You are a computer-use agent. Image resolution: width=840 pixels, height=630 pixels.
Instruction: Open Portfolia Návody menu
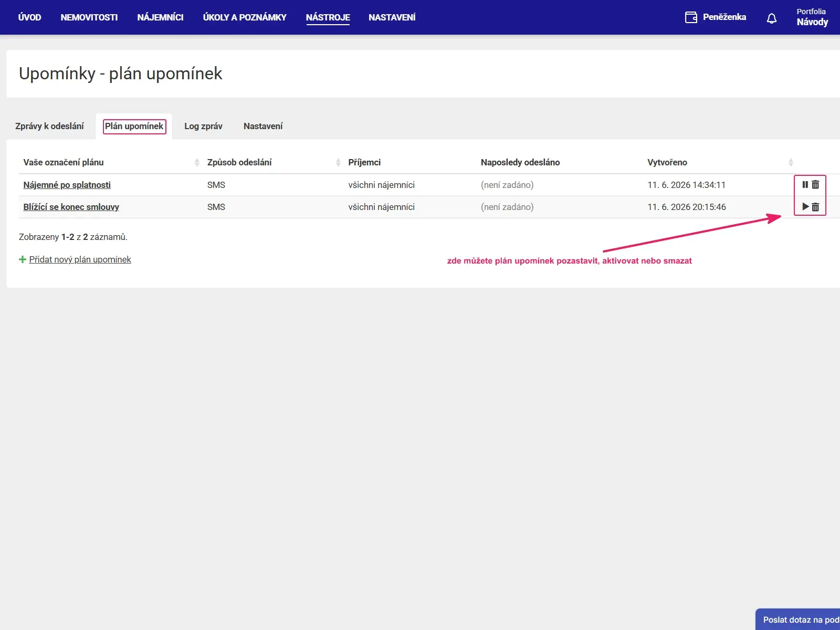[x=812, y=17]
